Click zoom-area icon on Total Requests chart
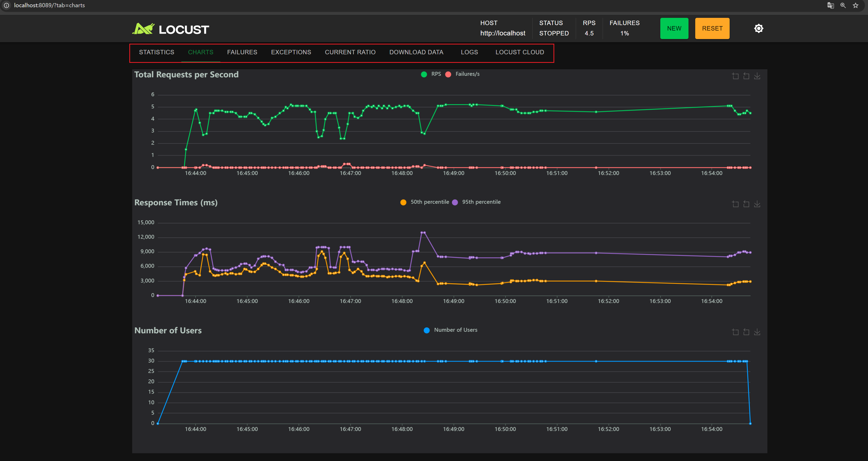 735,76
